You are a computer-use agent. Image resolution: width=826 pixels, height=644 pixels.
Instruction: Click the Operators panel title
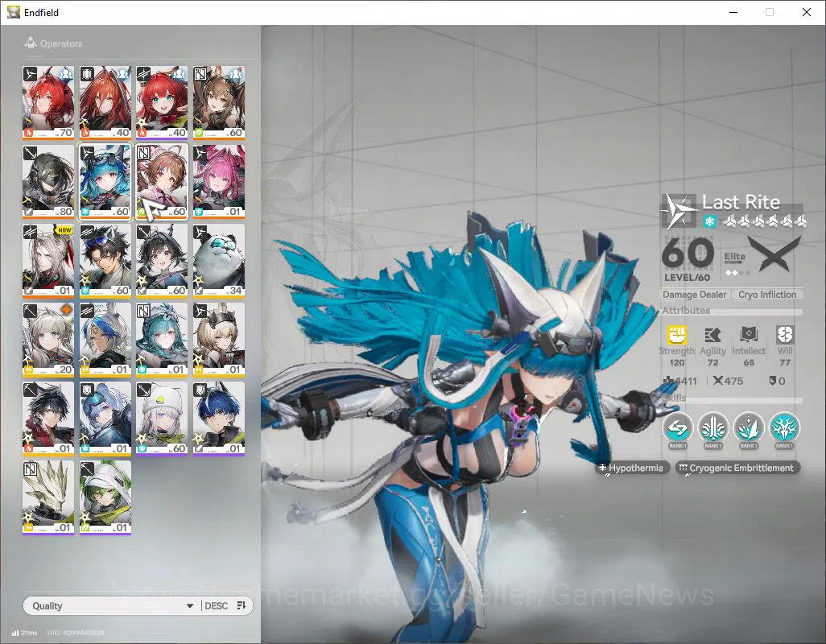[61, 43]
